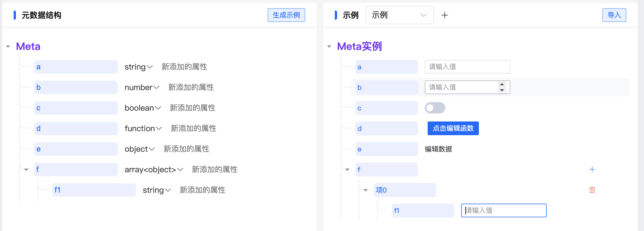Viewport: 644px width, 231px height.
Task: Click the 元数据结构 panel heading
Action: click(x=41, y=15)
